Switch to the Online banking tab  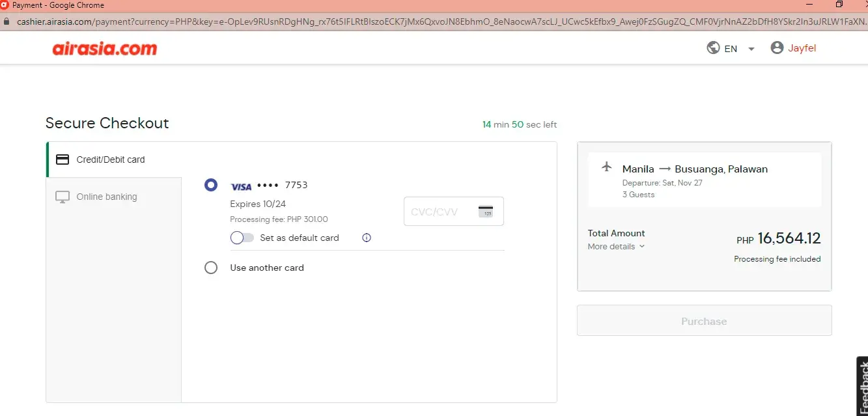click(107, 197)
